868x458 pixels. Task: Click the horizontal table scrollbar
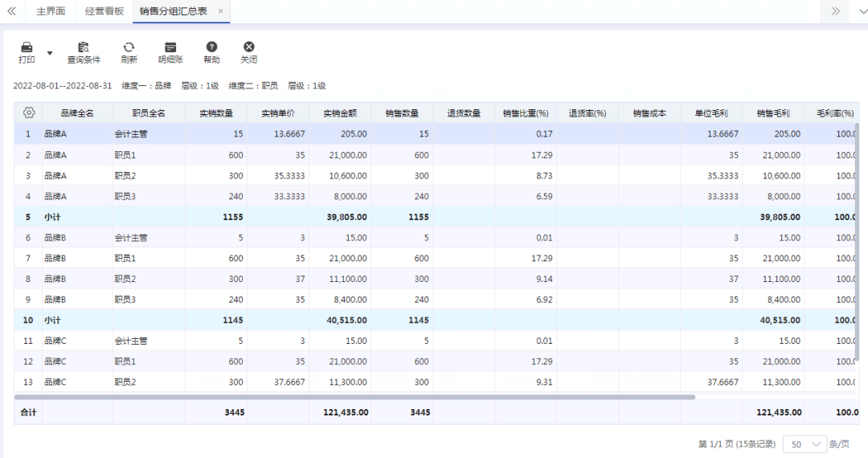(x=354, y=397)
